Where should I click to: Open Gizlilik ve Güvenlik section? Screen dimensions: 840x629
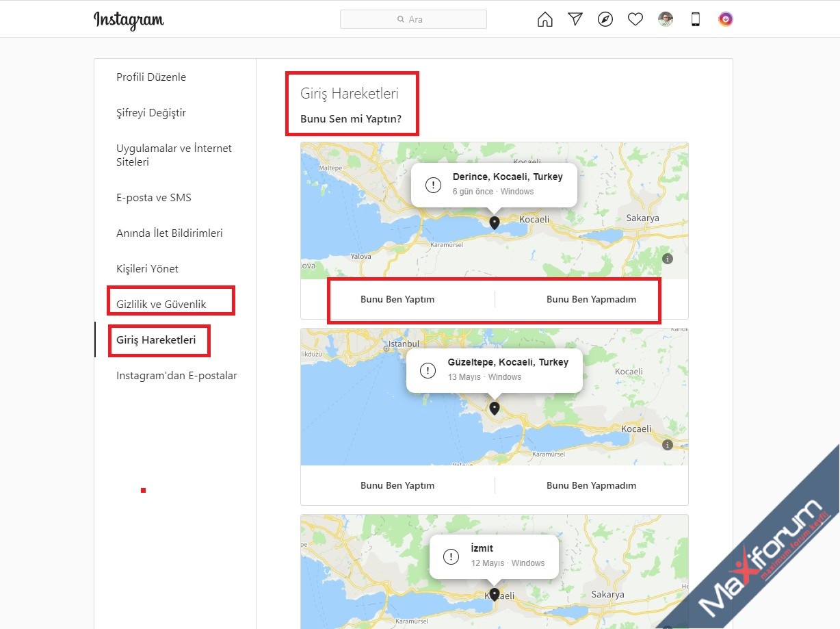coord(161,305)
